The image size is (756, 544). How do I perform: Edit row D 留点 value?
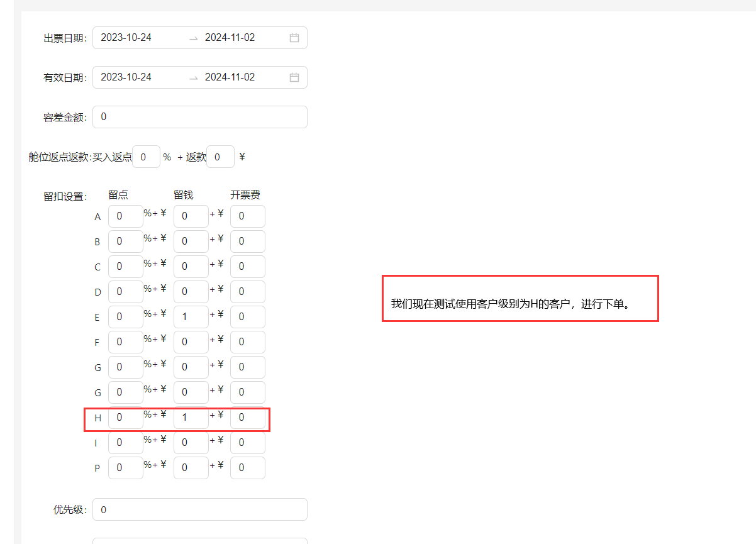coord(126,292)
